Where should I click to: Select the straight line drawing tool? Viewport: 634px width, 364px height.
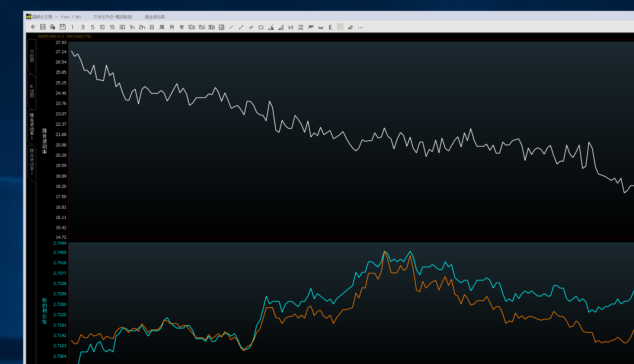tap(231, 27)
